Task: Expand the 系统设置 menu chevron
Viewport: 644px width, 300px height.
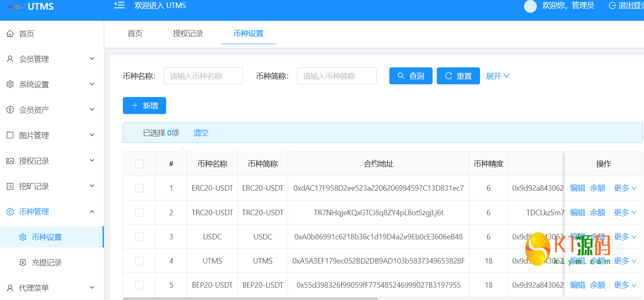Action: coord(92,84)
